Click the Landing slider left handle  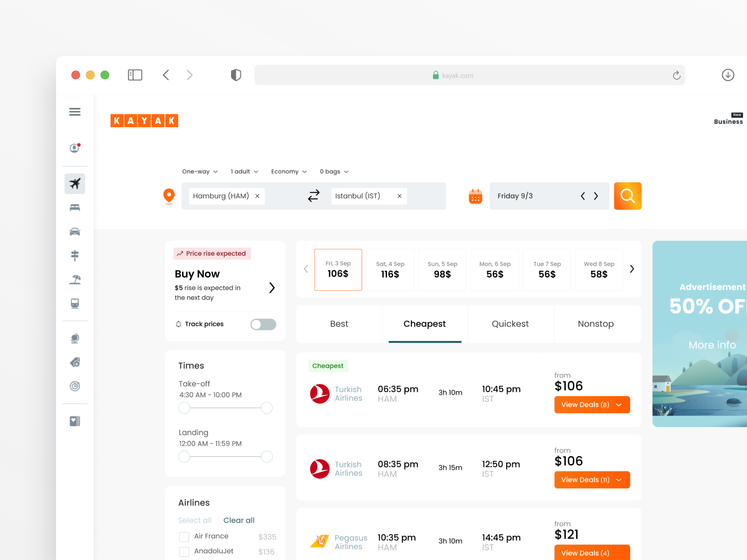pyautogui.click(x=184, y=456)
